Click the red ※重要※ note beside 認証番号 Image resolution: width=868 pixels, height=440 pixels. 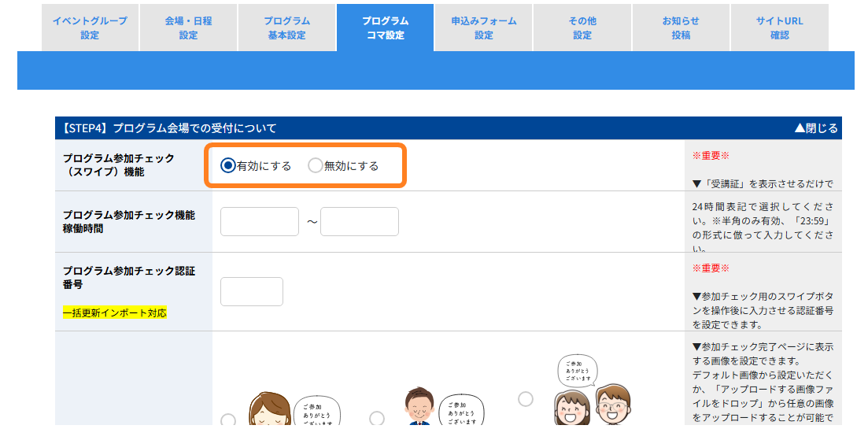(711, 268)
